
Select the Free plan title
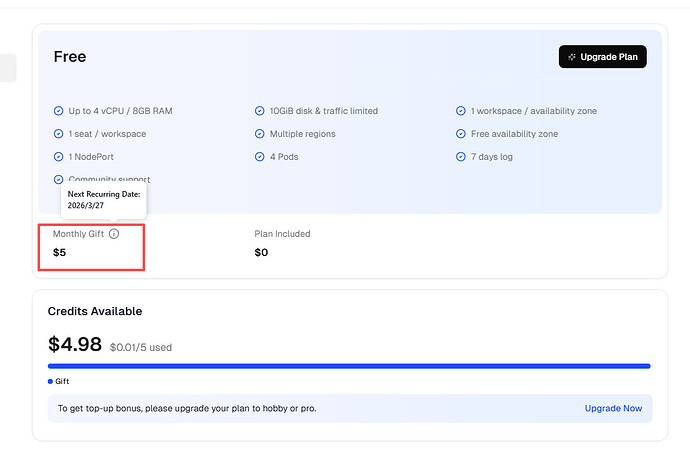70,57
